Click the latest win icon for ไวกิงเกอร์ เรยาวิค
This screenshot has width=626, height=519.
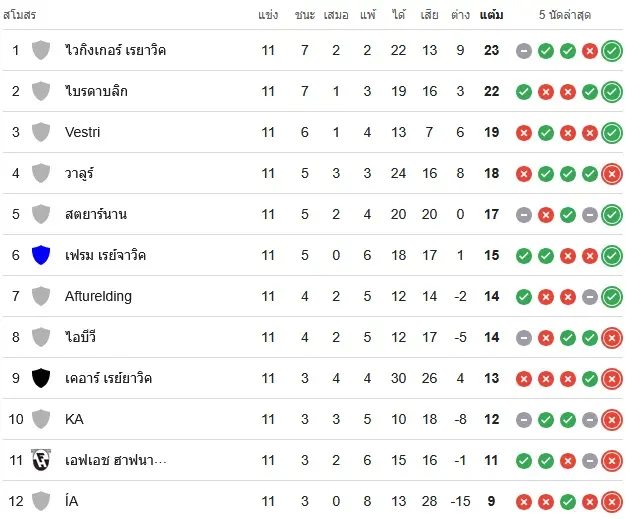pyautogui.click(x=612, y=51)
